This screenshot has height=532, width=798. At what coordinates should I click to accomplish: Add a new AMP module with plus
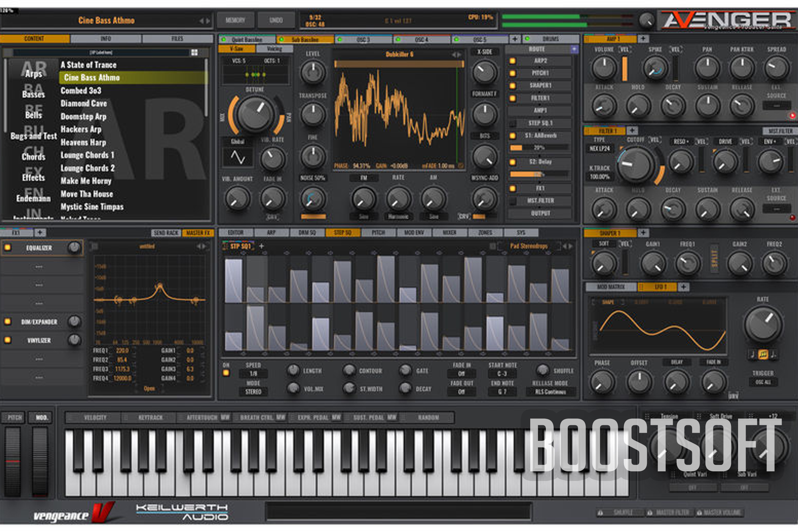[643, 39]
